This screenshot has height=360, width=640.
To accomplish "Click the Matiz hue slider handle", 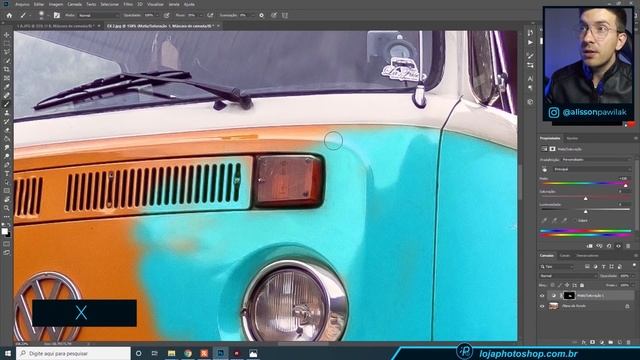I will [x=626, y=186].
